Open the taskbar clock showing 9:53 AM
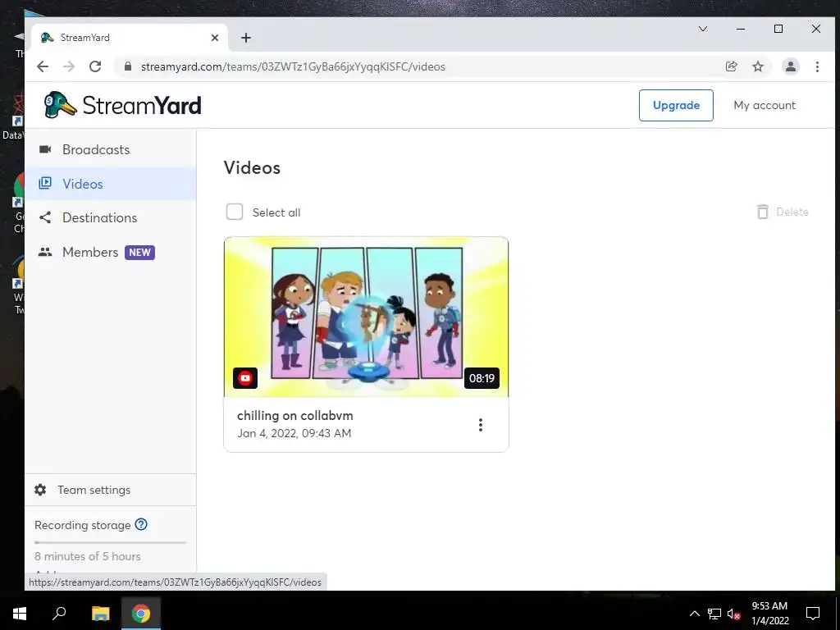Viewport: 840px width, 630px height. [x=769, y=613]
